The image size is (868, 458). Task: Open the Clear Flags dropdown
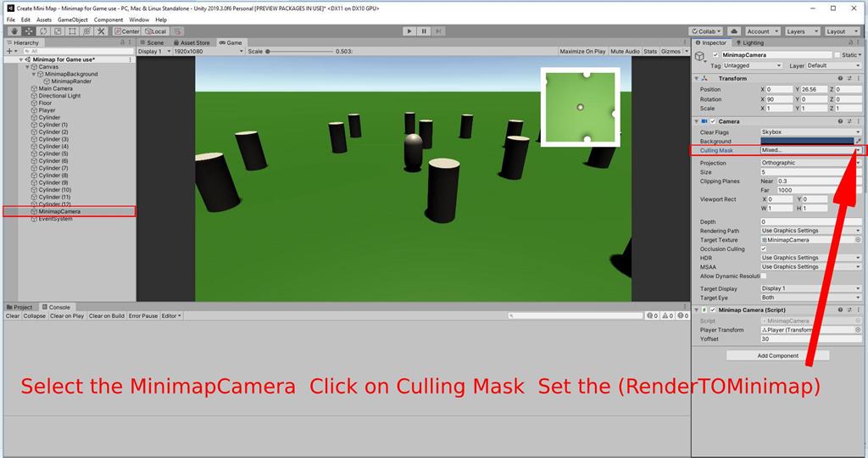(811, 132)
